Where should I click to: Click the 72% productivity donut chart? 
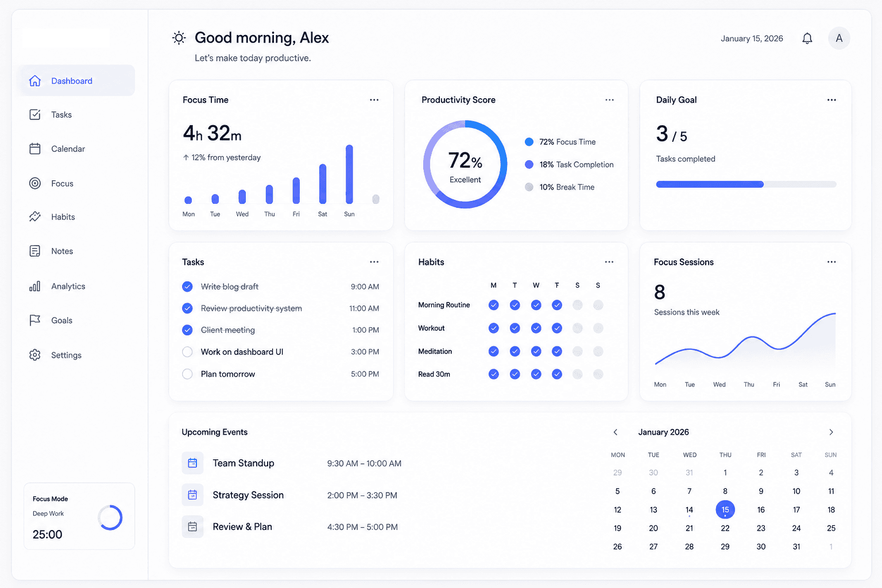pyautogui.click(x=465, y=164)
